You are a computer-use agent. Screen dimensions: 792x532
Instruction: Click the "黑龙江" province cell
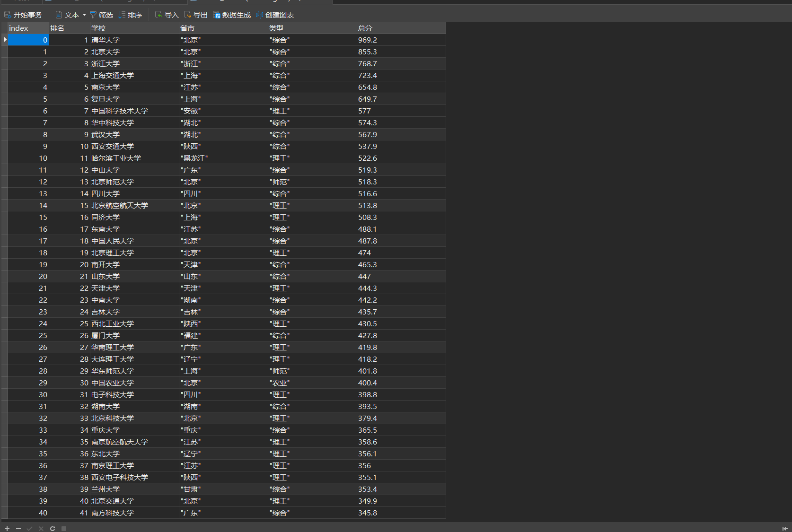click(223, 158)
